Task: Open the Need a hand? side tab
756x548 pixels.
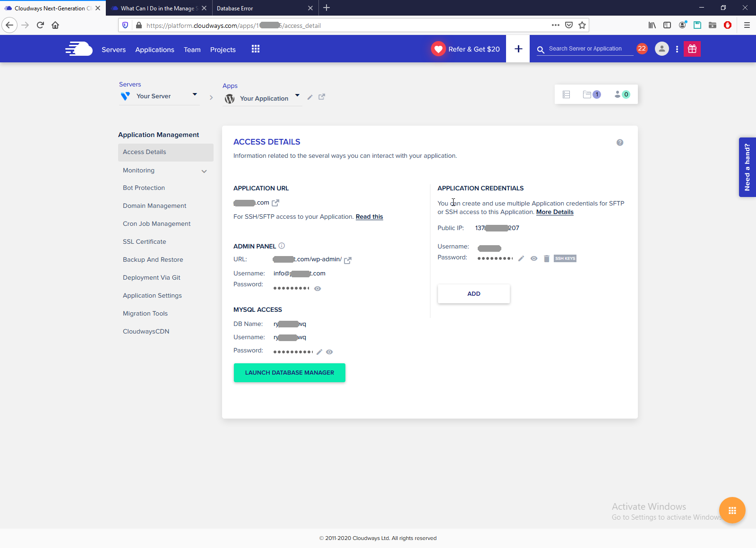Action: [747, 167]
